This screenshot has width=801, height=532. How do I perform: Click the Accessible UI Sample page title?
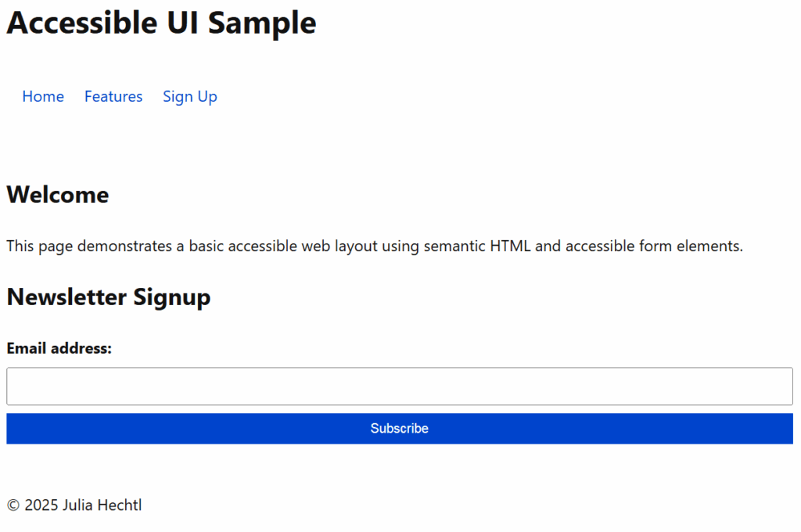tap(161, 23)
